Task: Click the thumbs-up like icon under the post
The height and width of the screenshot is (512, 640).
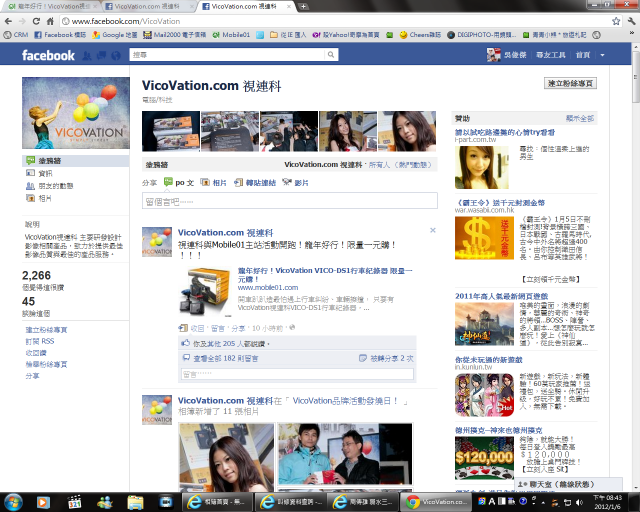Action: coord(186,343)
